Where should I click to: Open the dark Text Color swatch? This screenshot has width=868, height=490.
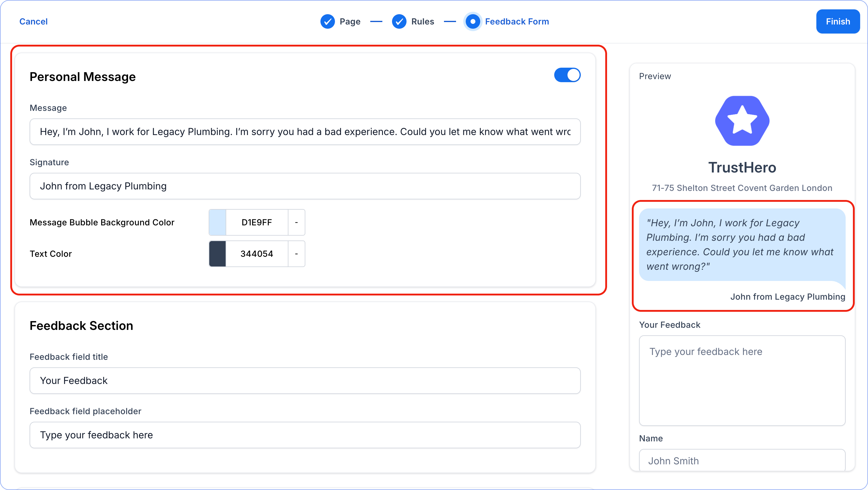[217, 254]
